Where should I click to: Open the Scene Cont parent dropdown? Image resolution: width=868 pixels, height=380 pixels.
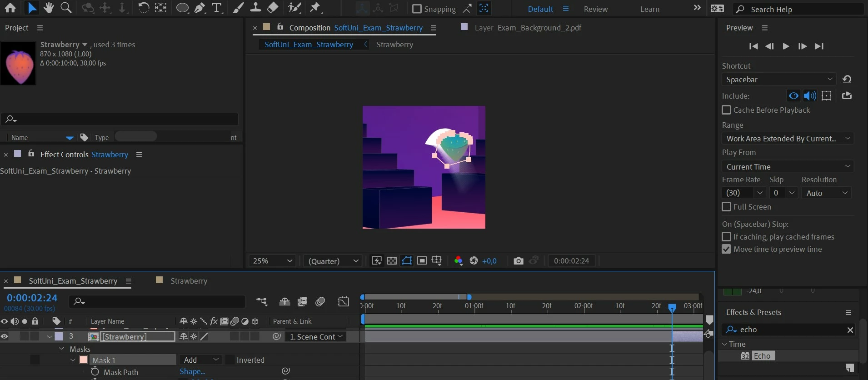point(316,336)
